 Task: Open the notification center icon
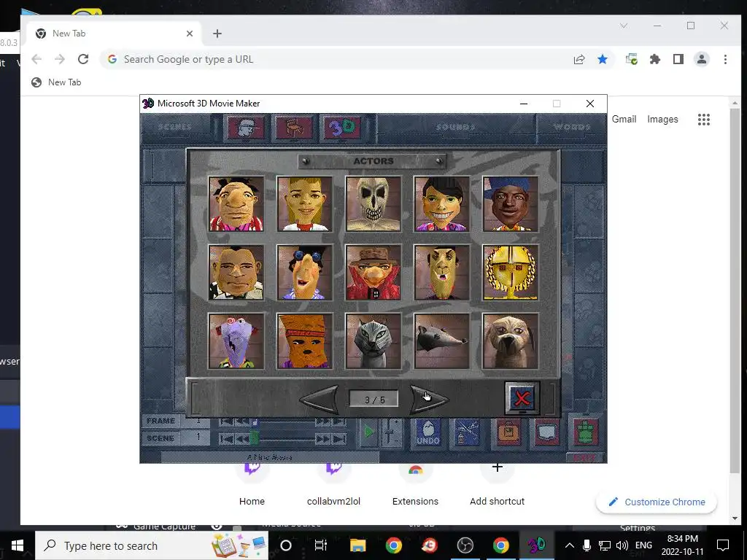[x=723, y=545]
